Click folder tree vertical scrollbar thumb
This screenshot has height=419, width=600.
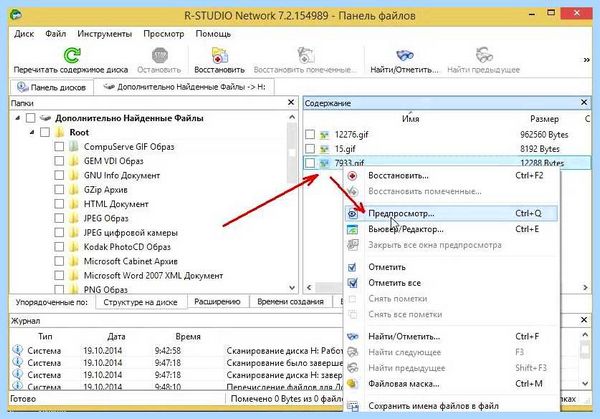click(x=292, y=153)
